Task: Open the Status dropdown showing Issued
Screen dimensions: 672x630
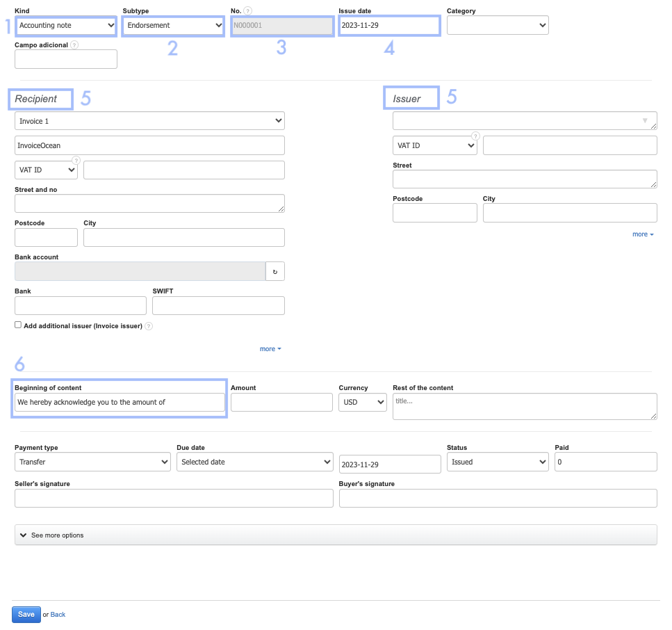Action: tap(498, 462)
